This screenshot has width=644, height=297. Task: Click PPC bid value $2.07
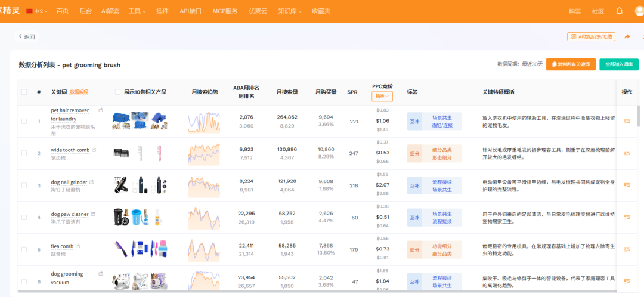point(382,185)
